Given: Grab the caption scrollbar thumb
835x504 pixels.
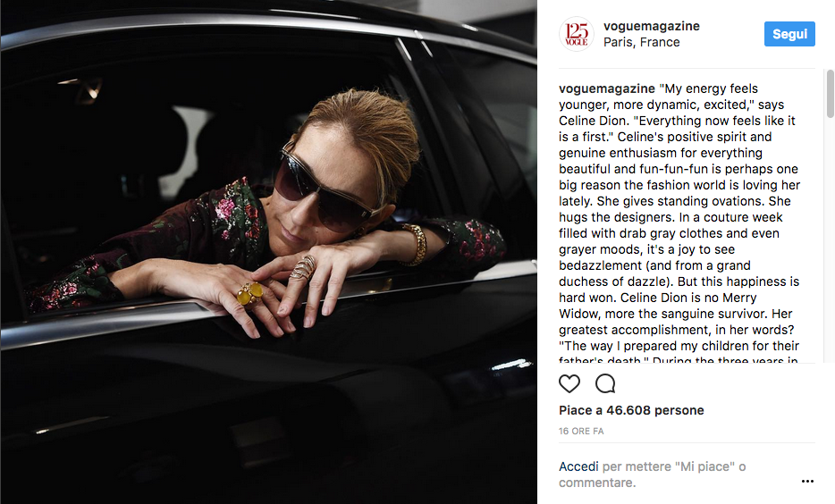Looking at the screenshot, I should (831, 94).
